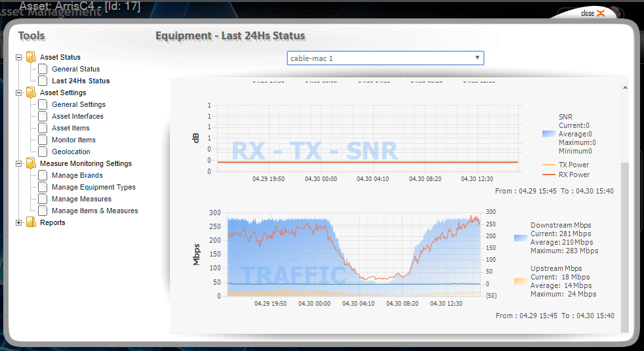Click the page icon beside General Status

tap(43, 69)
